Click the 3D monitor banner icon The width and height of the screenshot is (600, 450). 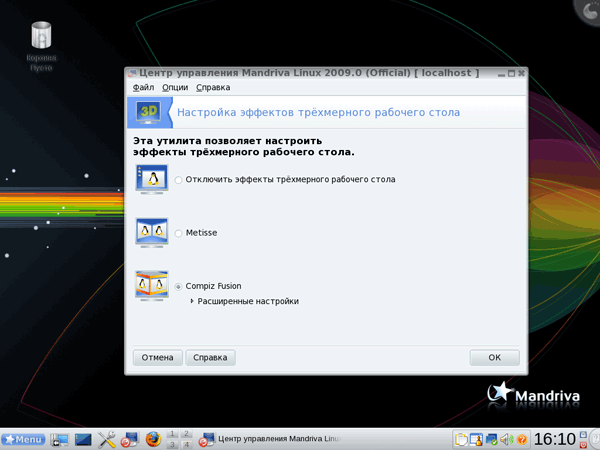(148, 112)
